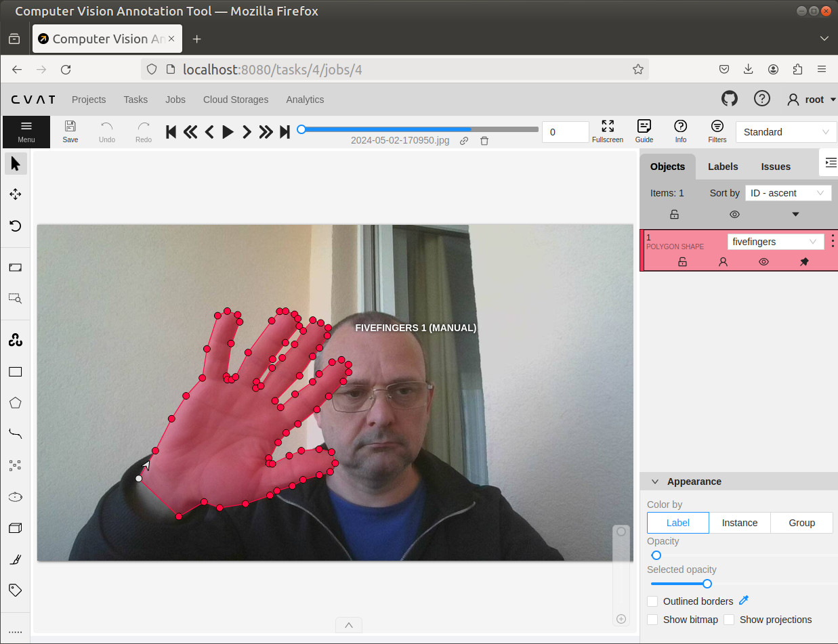Delete the current frame with trash icon

point(484,141)
